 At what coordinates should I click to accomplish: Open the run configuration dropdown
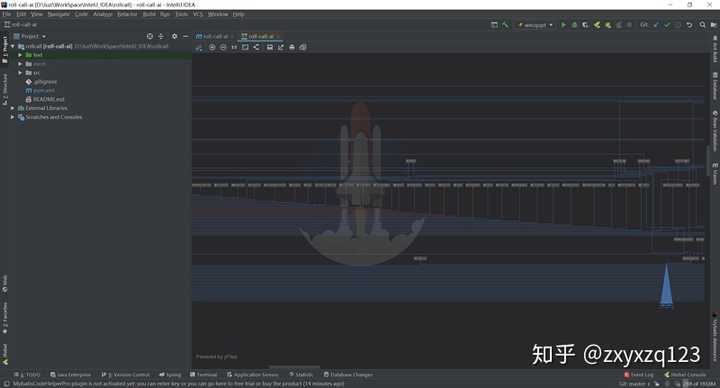(x=535, y=25)
